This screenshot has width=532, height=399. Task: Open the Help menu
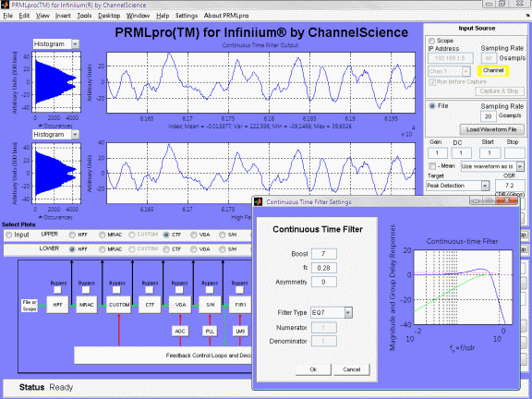point(163,16)
